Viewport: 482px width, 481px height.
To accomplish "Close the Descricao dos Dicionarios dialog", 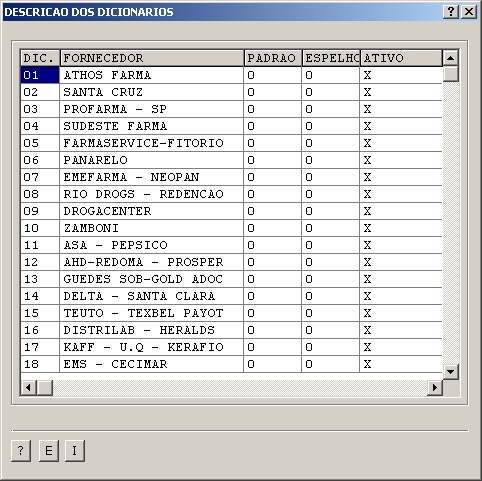I will [x=469, y=12].
